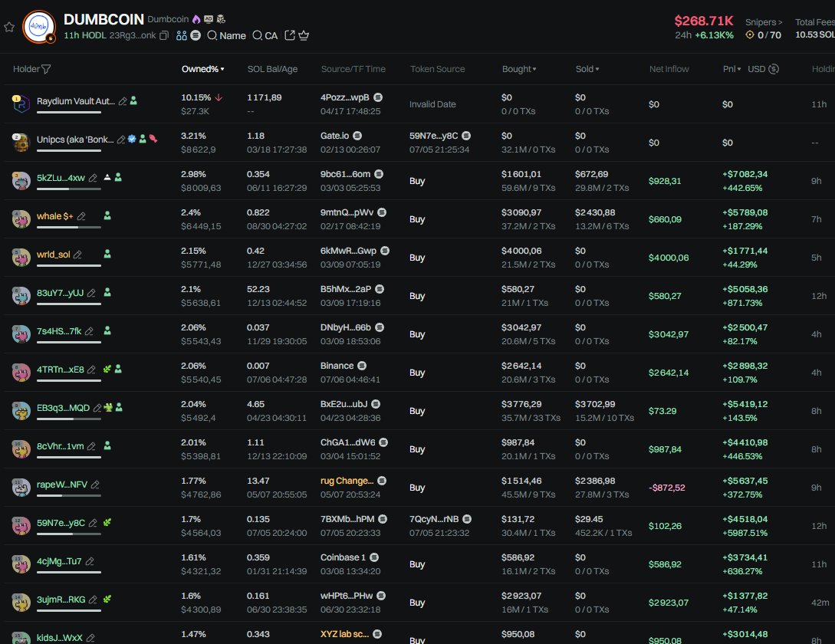Open source Gate.io on Unipcs row

pos(334,136)
